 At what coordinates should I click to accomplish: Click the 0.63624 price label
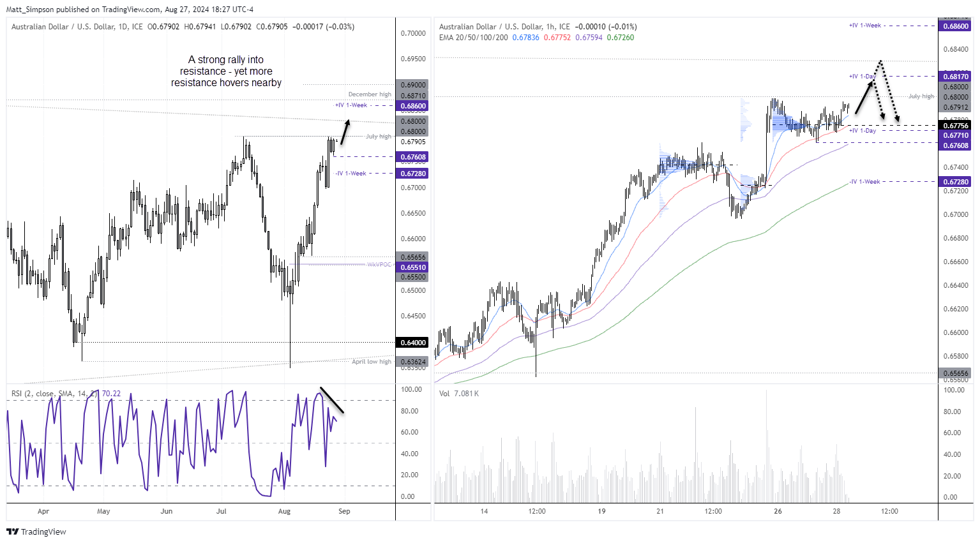413,362
